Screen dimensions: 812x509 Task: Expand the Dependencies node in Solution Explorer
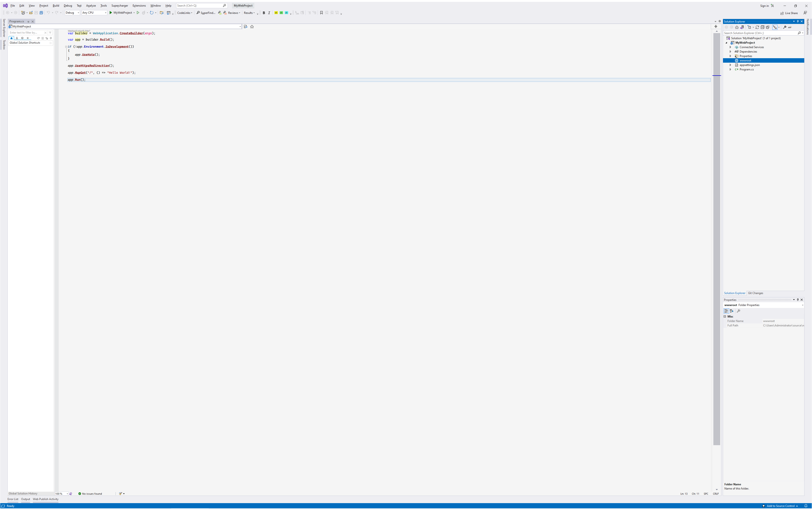[731, 51]
